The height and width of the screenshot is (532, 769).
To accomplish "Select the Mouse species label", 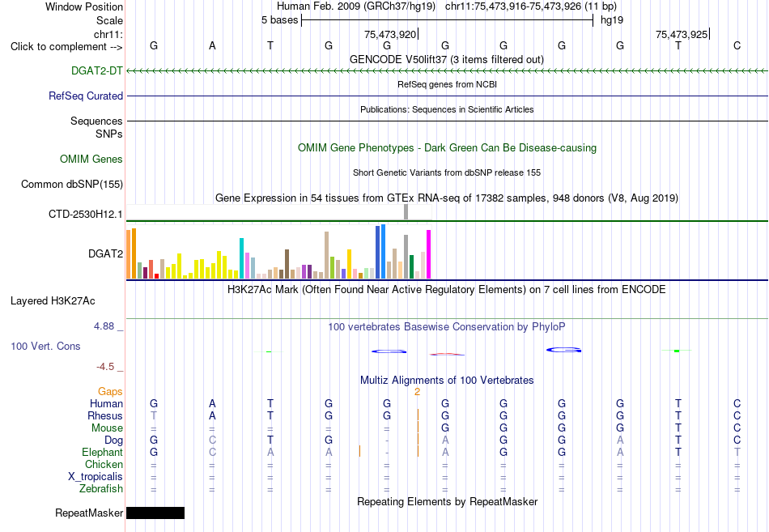I will click(107, 428).
